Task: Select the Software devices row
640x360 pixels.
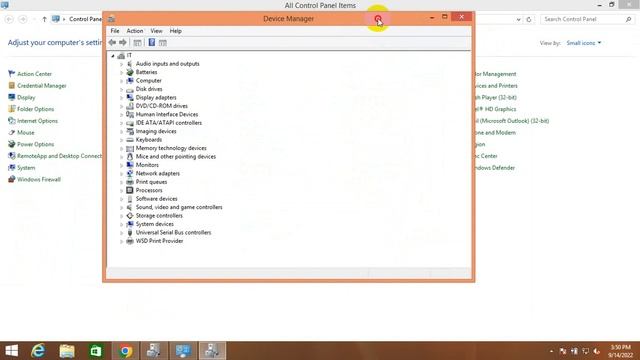Action: point(156,199)
